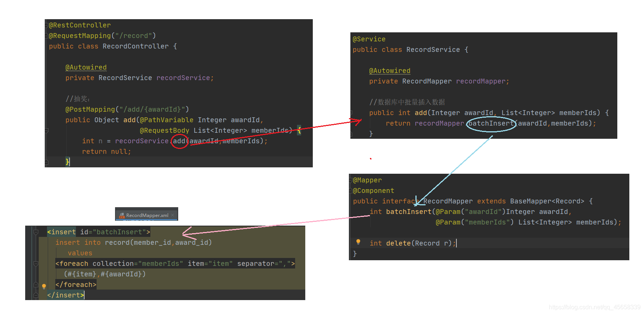Collapse the <foreach> tag fold marker
The height and width of the screenshot is (314, 644).
point(36,264)
